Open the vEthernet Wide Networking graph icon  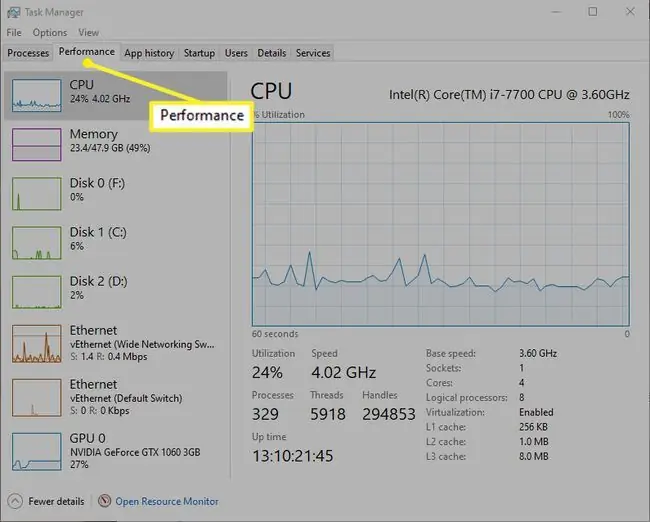click(x=36, y=344)
